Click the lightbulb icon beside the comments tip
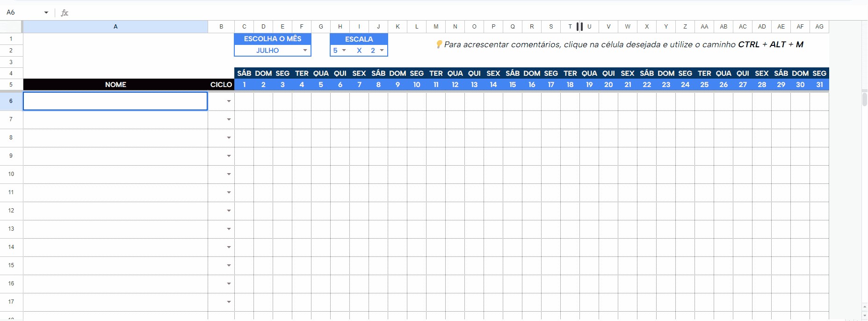868x321 pixels. point(439,44)
